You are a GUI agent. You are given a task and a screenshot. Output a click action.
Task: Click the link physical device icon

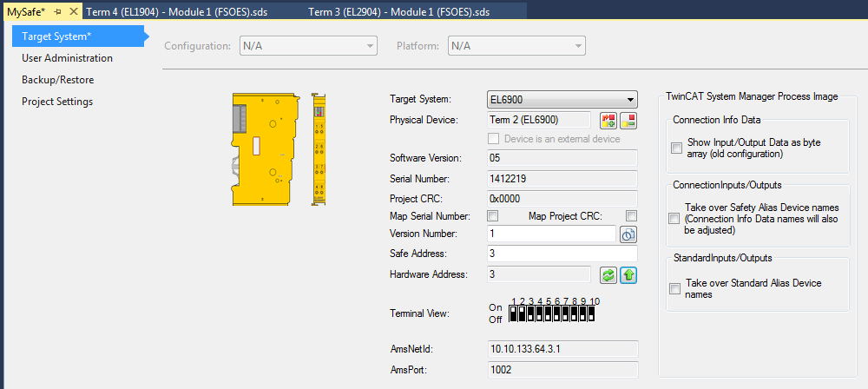[x=608, y=120]
